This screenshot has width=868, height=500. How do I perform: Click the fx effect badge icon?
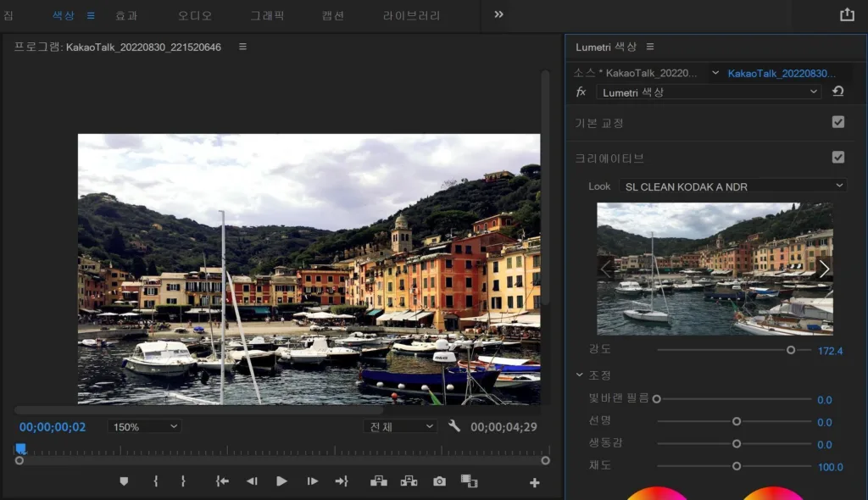point(581,92)
